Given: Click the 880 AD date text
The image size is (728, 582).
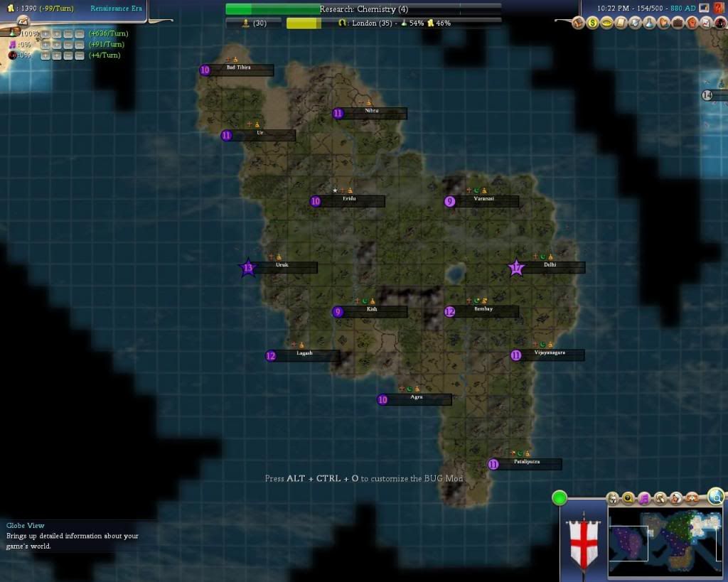Looking at the screenshot, I should tap(683, 9).
